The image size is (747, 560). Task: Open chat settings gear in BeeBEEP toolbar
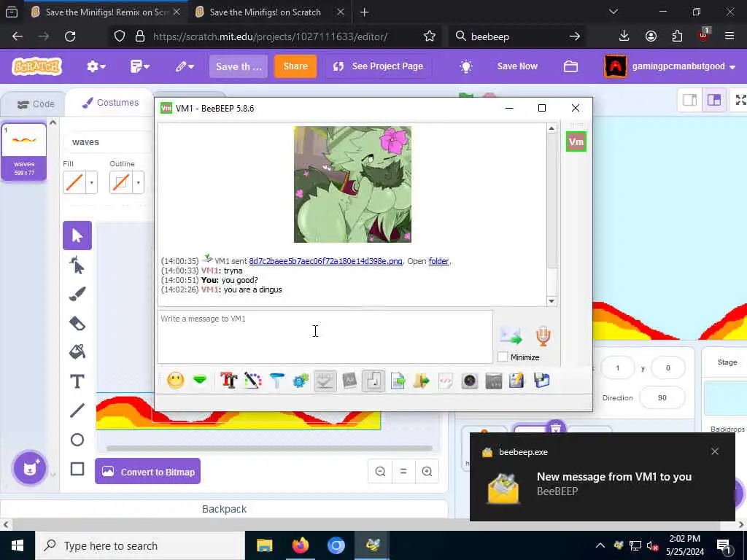(301, 381)
